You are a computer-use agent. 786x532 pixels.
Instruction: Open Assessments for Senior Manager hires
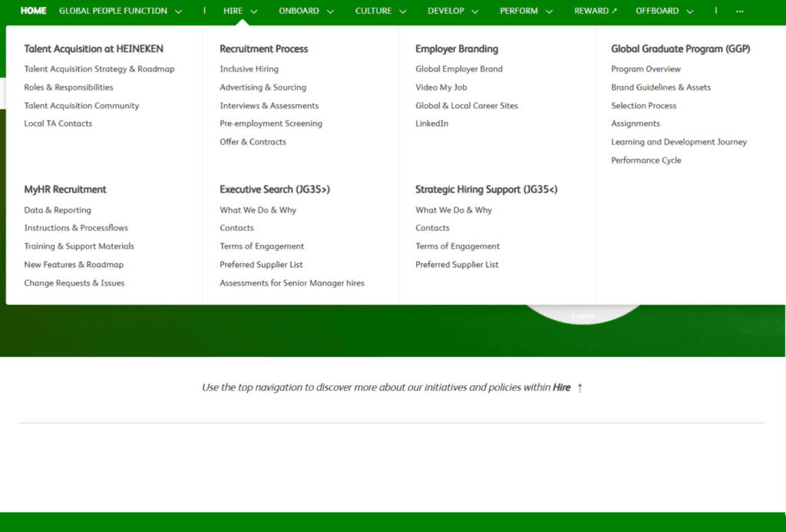point(292,283)
